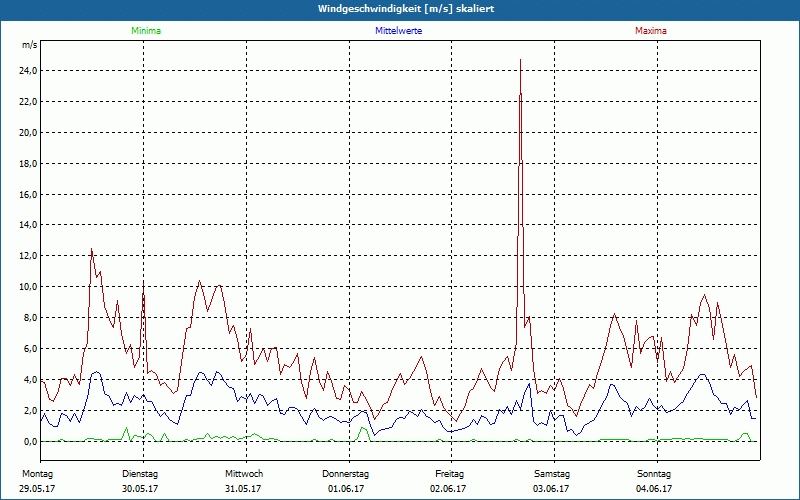The image size is (800, 500).
Task: Click the 24,0 y-axis value
Action: (28, 71)
